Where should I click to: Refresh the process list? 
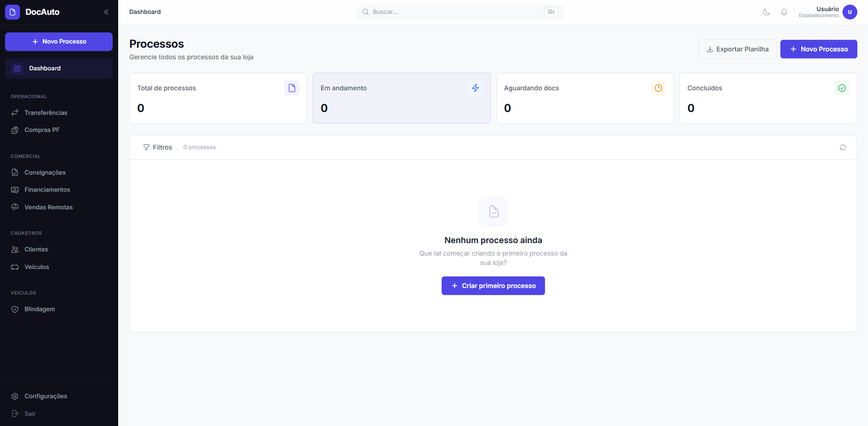tap(843, 147)
